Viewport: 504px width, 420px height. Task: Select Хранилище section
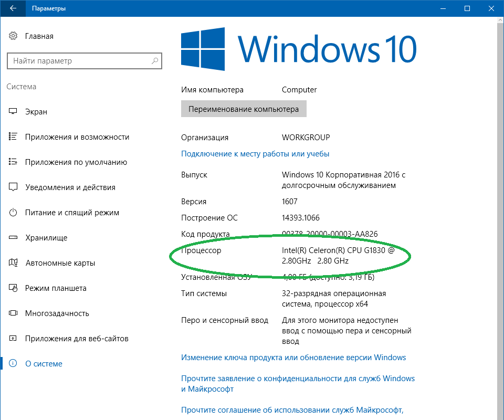click(46, 238)
